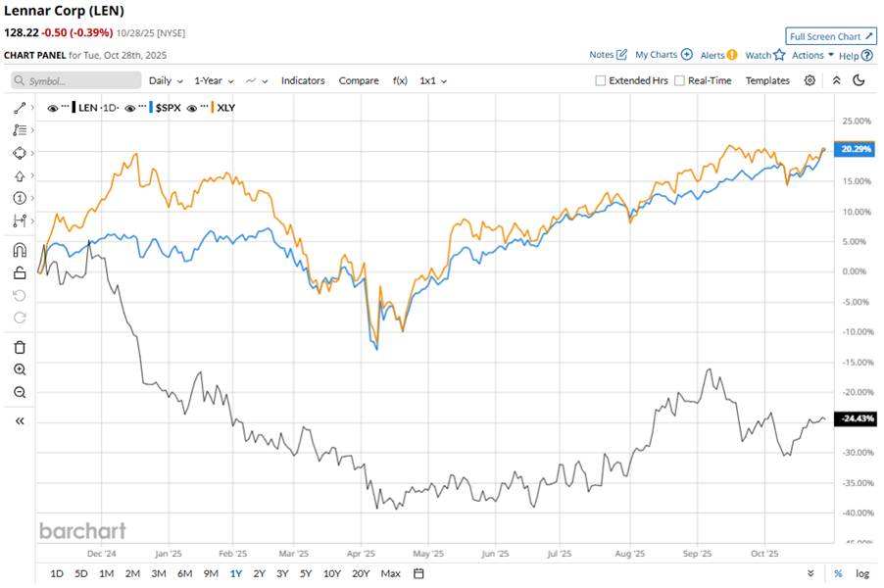Toggle the lock drawings icon
This screenshot has height=588, width=884.
click(x=20, y=272)
